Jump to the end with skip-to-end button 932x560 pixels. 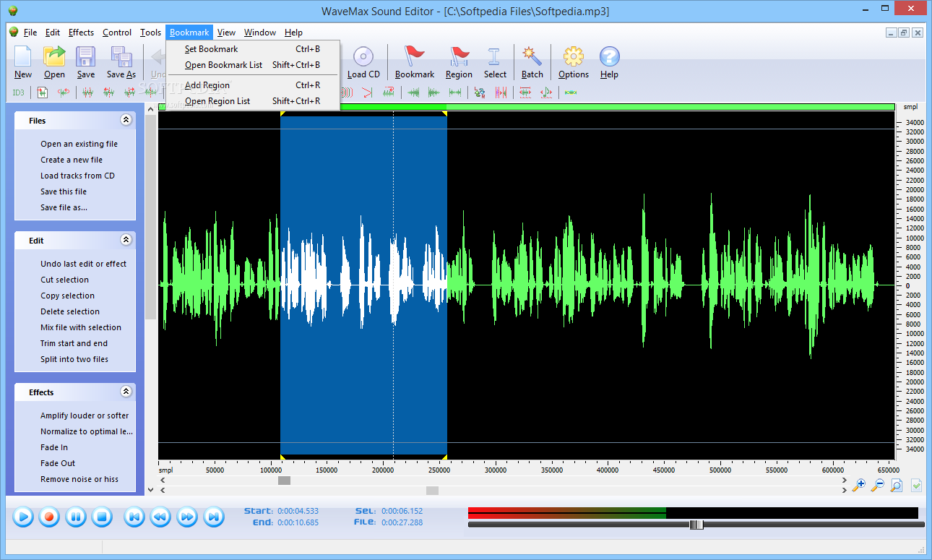click(x=213, y=517)
